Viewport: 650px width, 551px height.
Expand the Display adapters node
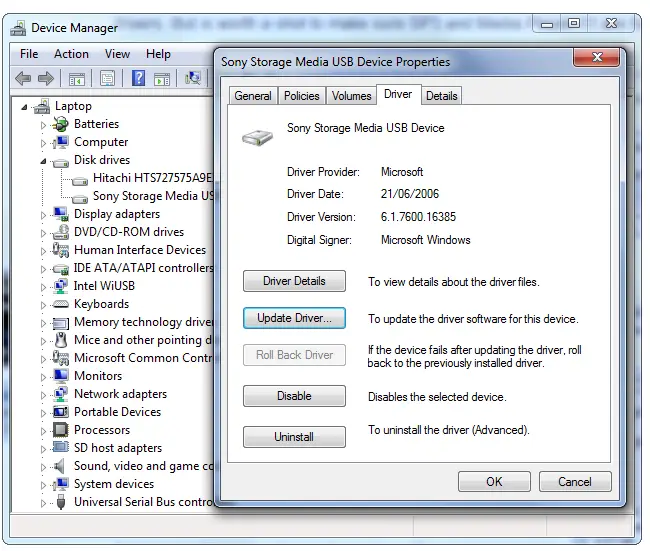[43, 215]
